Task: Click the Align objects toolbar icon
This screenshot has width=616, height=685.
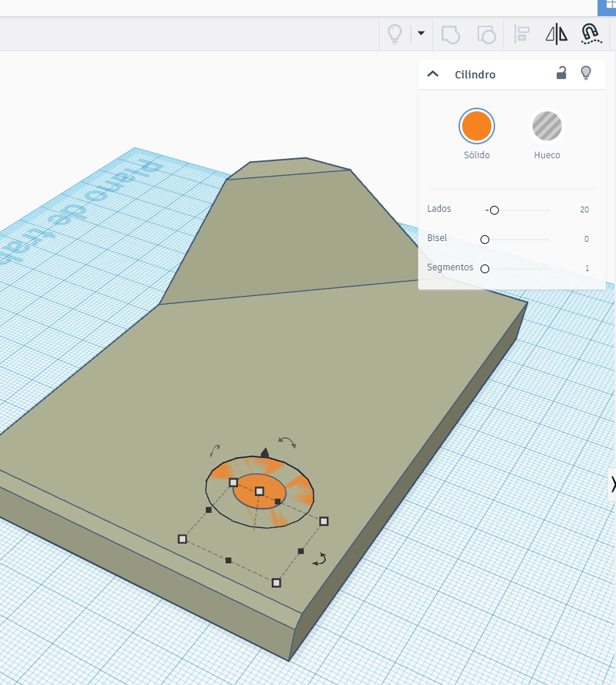Action: pos(522,34)
